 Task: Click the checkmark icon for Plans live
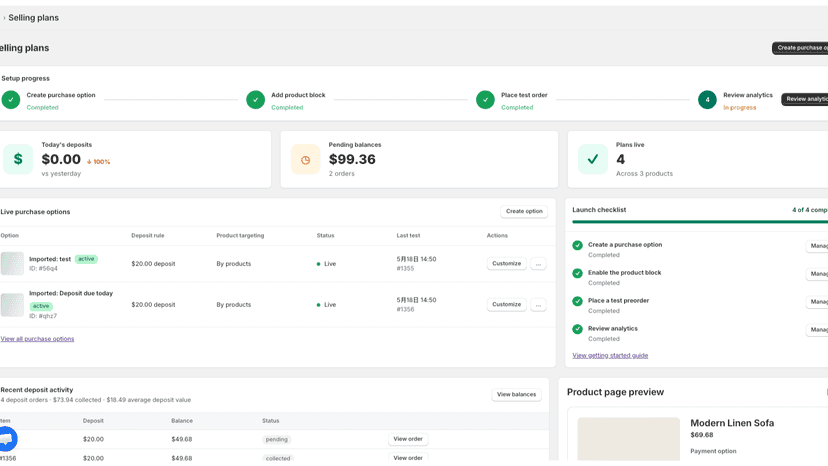592,159
